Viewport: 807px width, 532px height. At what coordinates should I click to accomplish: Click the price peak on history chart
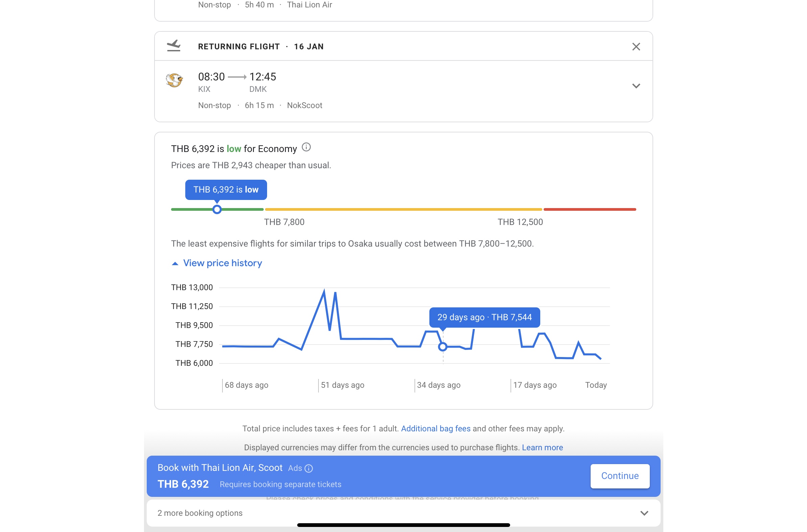click(324, 291)
